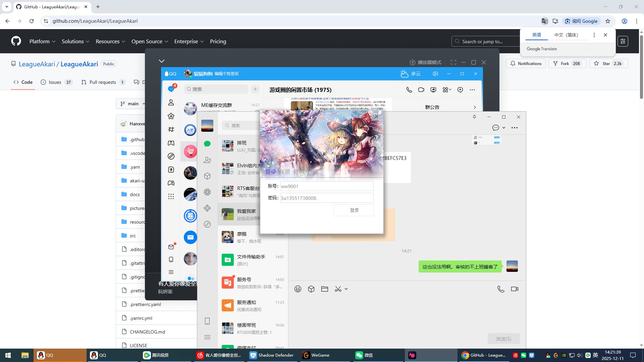Click the emoji icon in WeChat toolbar
644x362 pixels.
[x=298, y=289]
